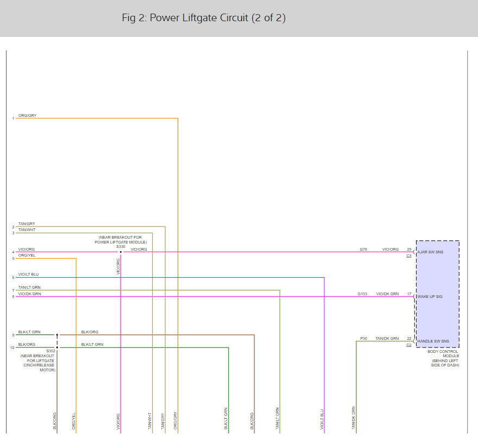Select the VIO/ORG label beside BCM pin 29

pyautogui.click(x=391, y=250)
